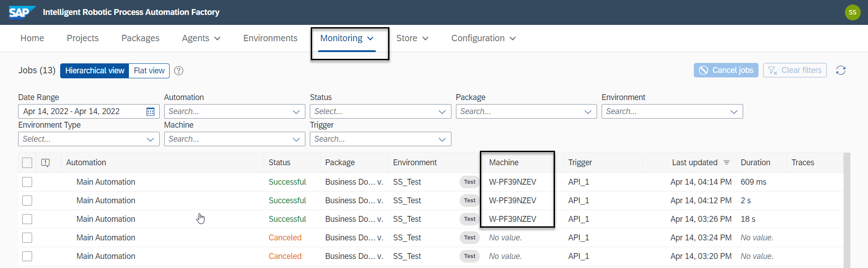Click Test tag in the 04:14 PM row
The image size is (868, 268).
(x=470, y=182)
